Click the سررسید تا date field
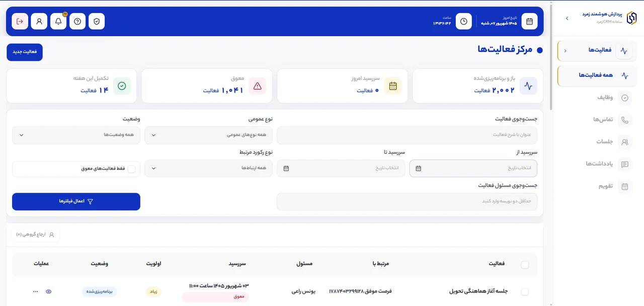Viewport: 644px width, 306px height. tap(341, 169)
